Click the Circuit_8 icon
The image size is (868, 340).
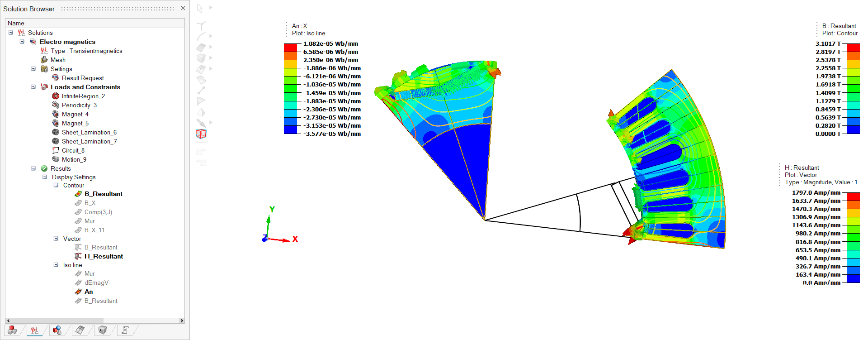tap(56, 150)
